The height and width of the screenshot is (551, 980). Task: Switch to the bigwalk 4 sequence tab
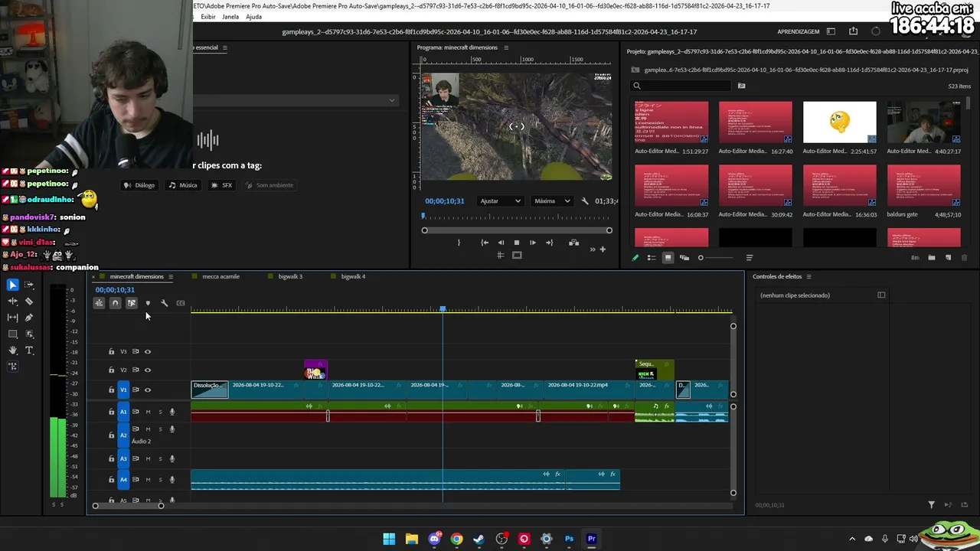pyautogui.click(x=353, y=277)
